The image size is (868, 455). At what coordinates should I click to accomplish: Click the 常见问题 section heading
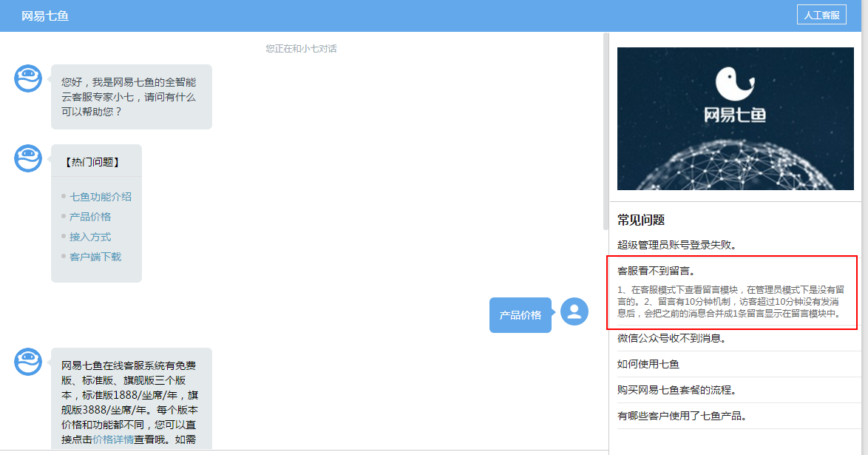(641, 220)
